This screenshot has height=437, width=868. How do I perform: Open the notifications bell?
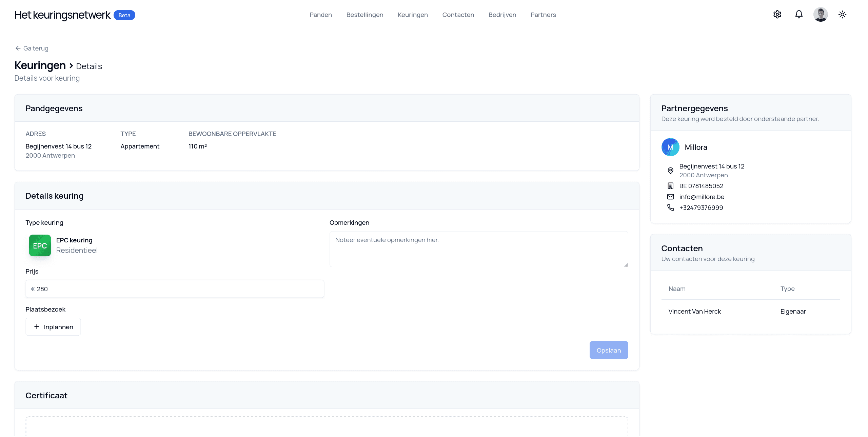[x=799, y=14]
